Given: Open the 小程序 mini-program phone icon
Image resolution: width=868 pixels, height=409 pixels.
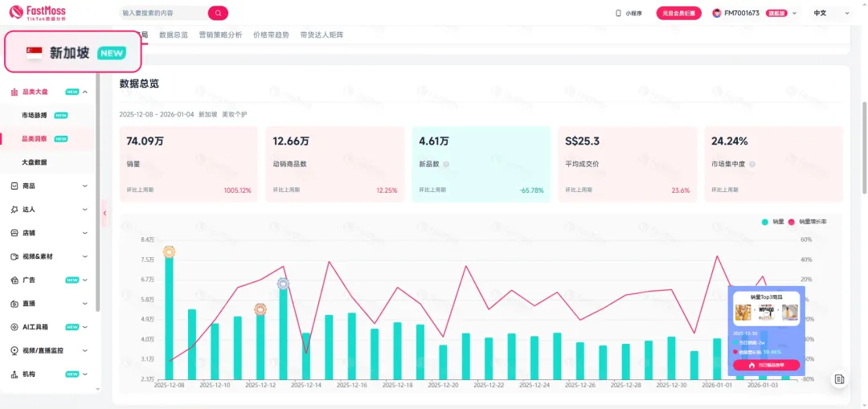Looking at the screenshot, I should click(x=618, y=13).
